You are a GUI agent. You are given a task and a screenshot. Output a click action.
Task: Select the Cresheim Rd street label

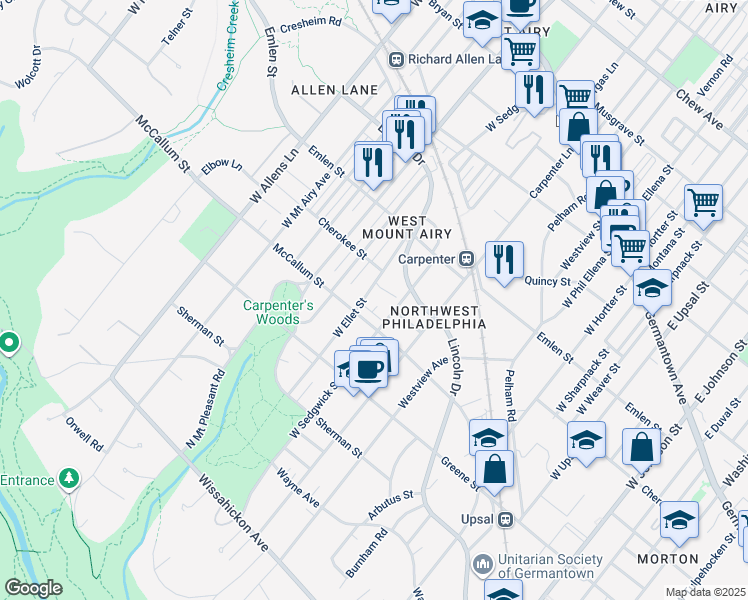(x=311, y=24)
